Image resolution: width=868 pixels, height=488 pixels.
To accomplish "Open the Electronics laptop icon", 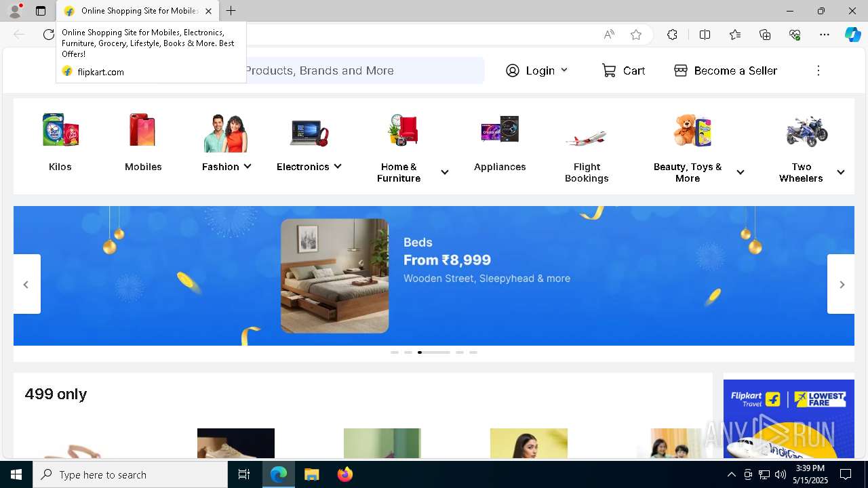I will [309, 132].
